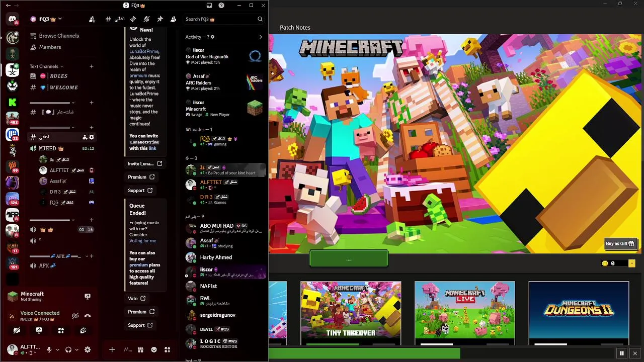
Task: Share screen icon on Minecraft activity panel
Action: [88, 297]
